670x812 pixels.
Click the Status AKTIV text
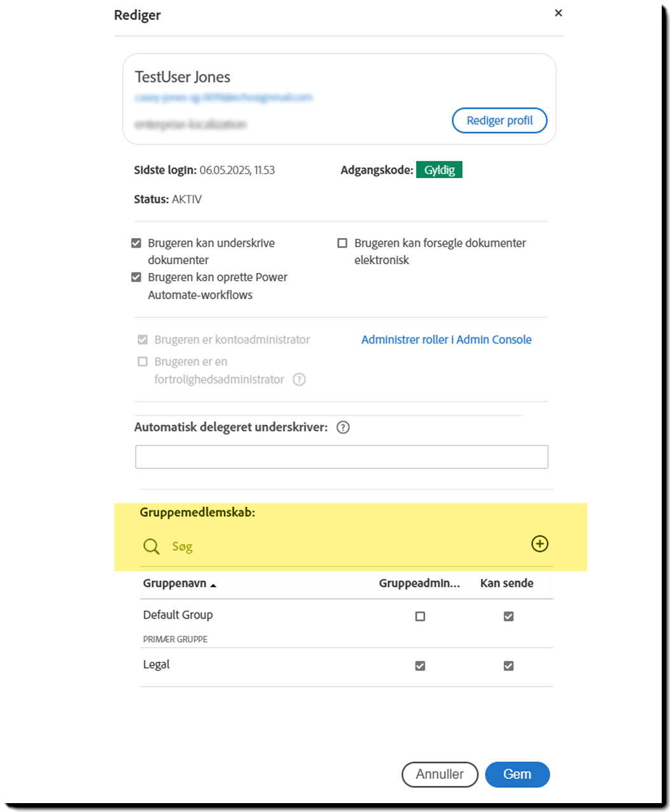tap(168, 199)
